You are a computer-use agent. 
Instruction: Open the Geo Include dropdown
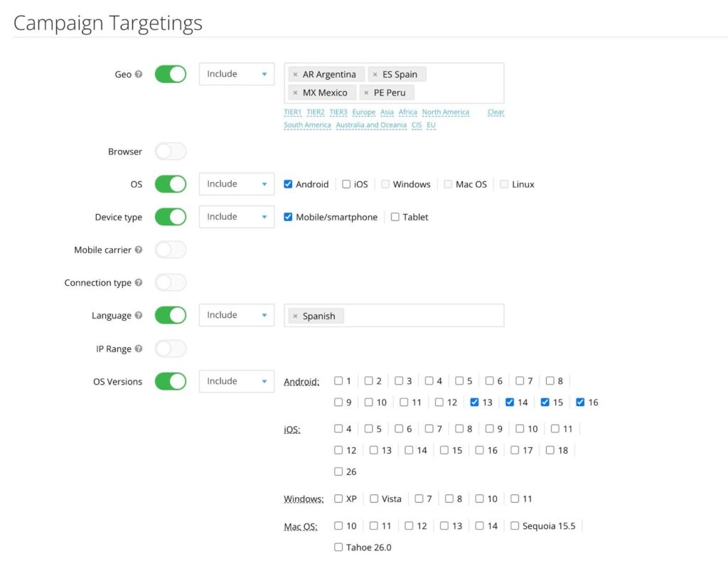click(236, 74)
